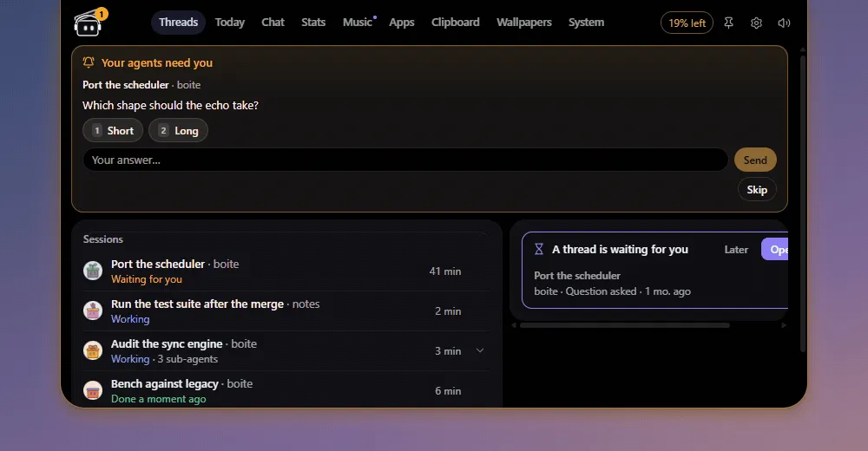Click Question asked 1 mo. ago text
The height and width of the screenshot is (451, 868).
tap(628, 291)
